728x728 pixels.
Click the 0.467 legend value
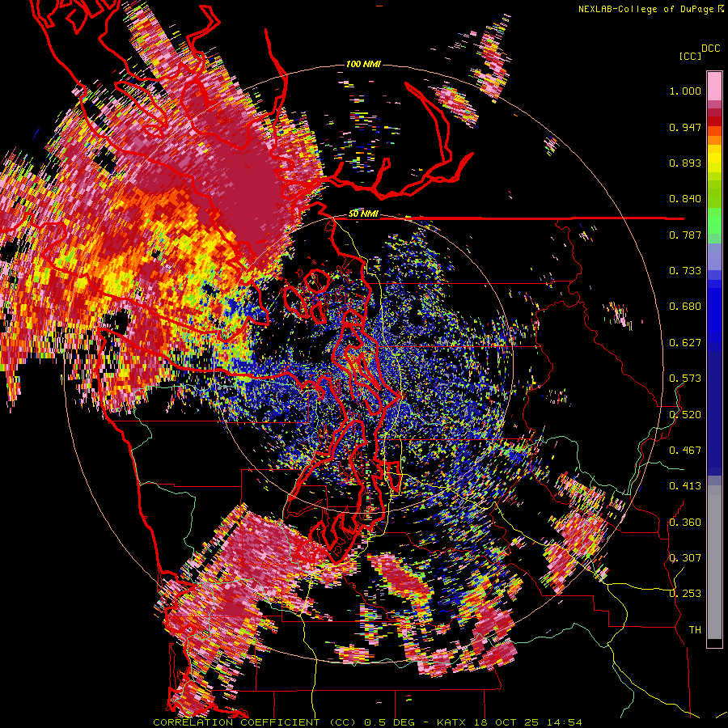[x=685, y=451]
